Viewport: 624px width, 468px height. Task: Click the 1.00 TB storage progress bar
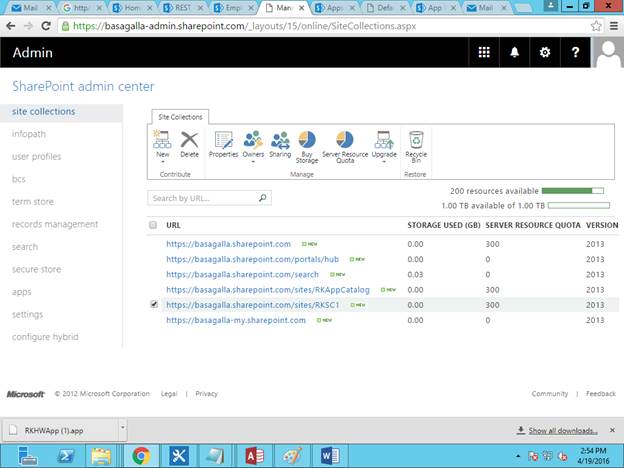coord(579,205)
